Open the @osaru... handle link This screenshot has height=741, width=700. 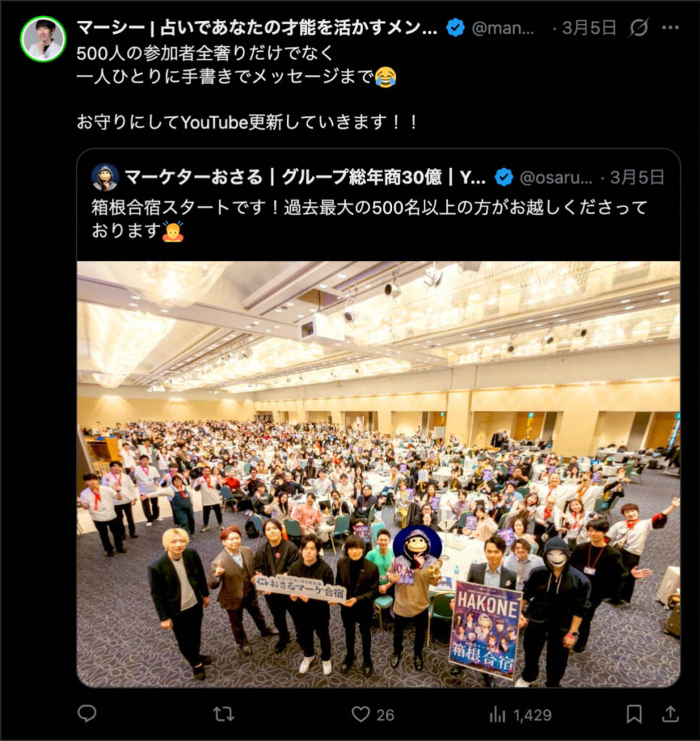[556, 178]
